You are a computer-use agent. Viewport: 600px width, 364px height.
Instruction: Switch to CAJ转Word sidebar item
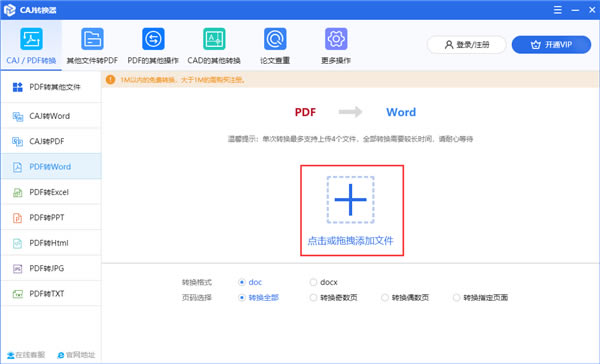[x=51, y=116]
